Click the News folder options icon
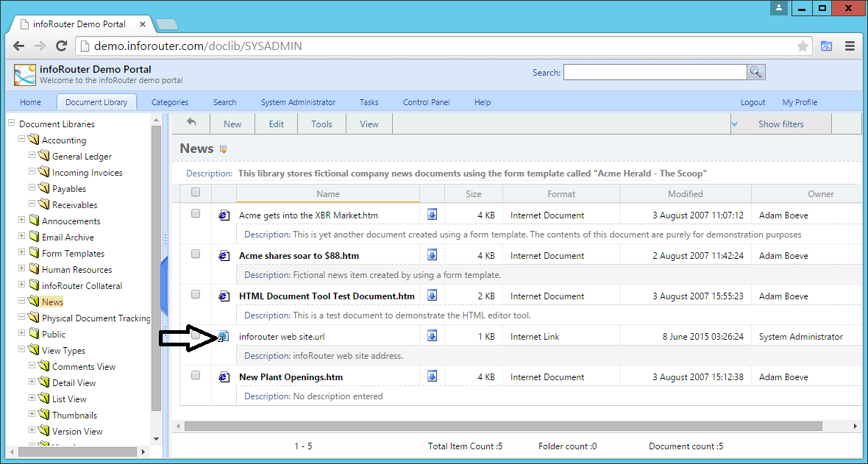 [x=224, y=149]
